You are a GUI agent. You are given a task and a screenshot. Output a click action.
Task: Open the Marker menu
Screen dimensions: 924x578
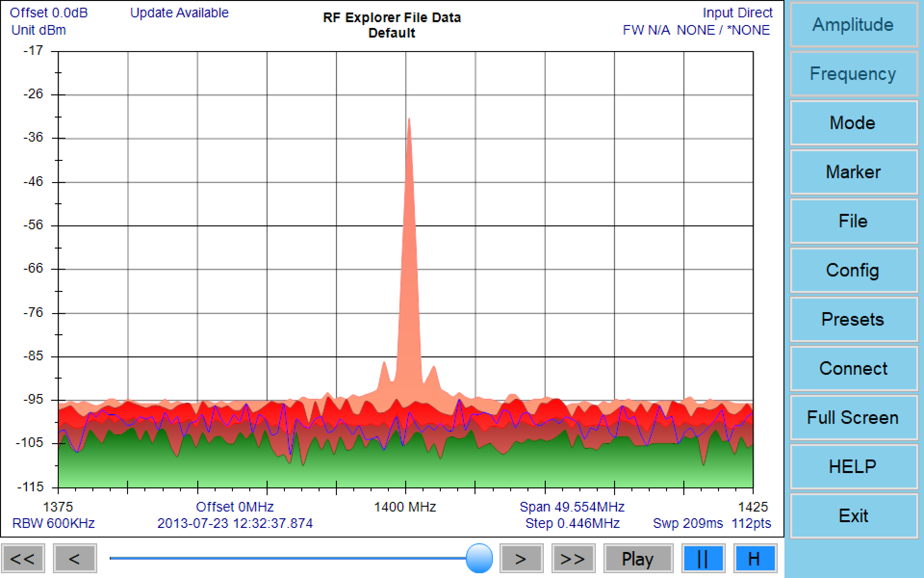853,172
